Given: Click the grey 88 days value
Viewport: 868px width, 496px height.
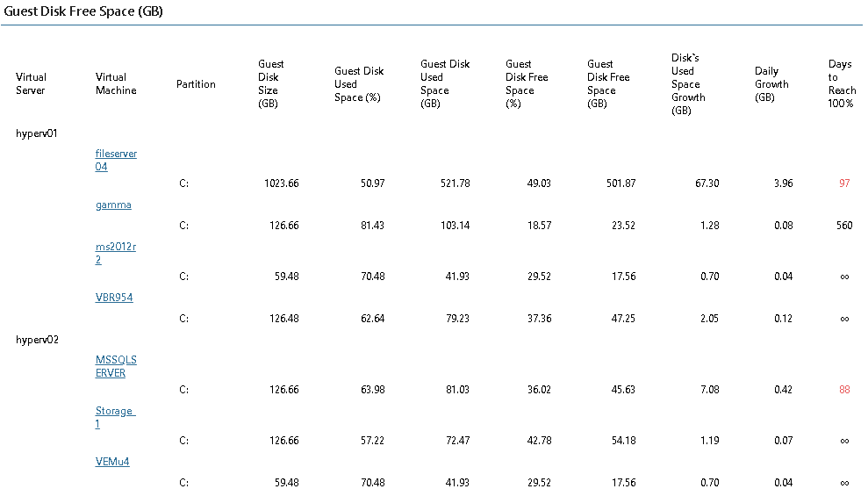Looking at the screenshot, I should [844, 390].
